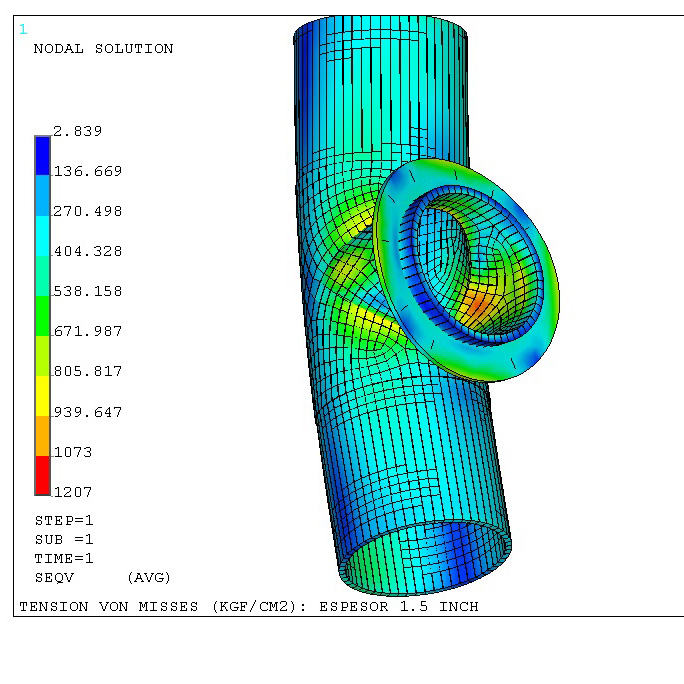Select the yellow band of the contour legend
Screen dimensions: 684x684
tap(42, 395)
